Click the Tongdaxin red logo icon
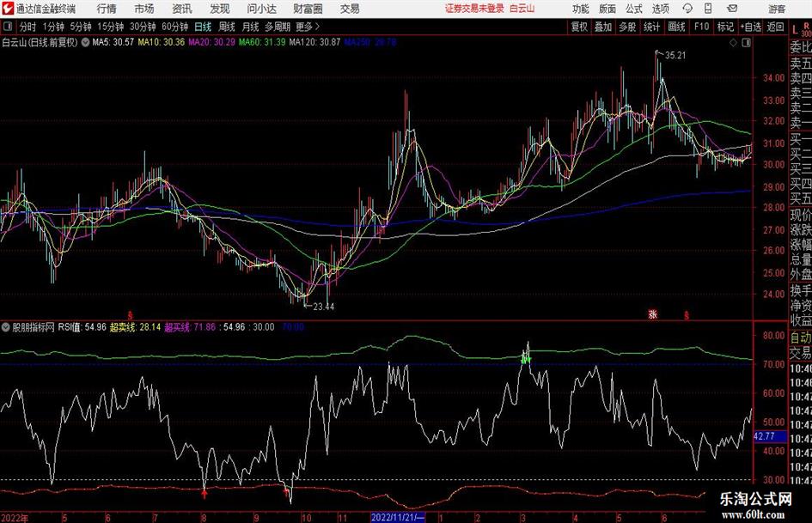 coord(7,9)
